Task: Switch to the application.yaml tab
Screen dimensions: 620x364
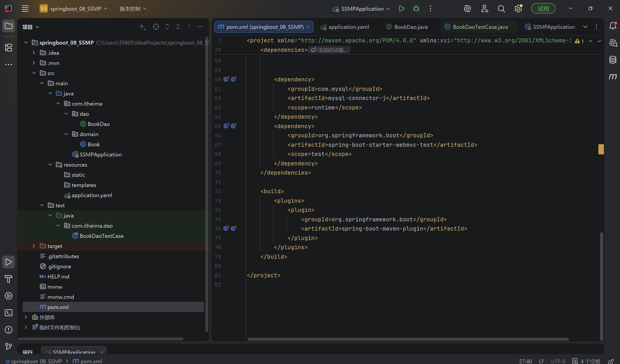Action: coord(348,27)
